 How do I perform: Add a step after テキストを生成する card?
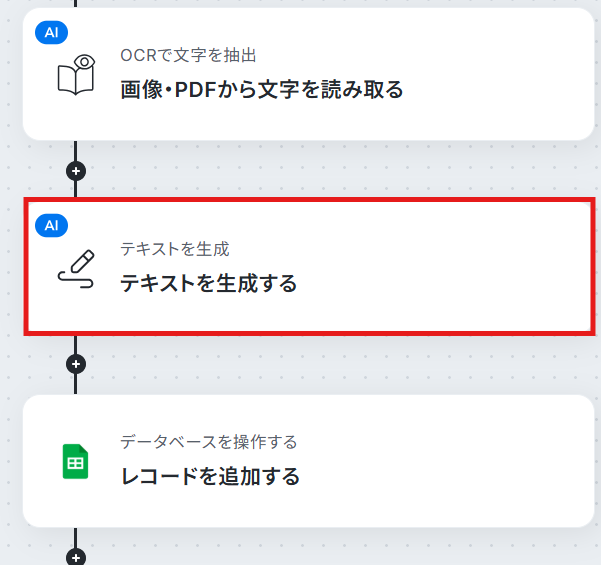tap(76, 364)
